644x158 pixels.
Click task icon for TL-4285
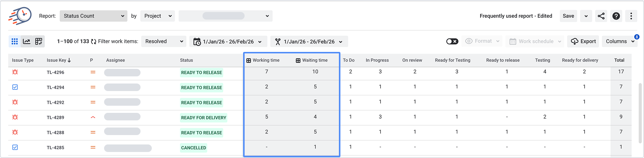15,147
